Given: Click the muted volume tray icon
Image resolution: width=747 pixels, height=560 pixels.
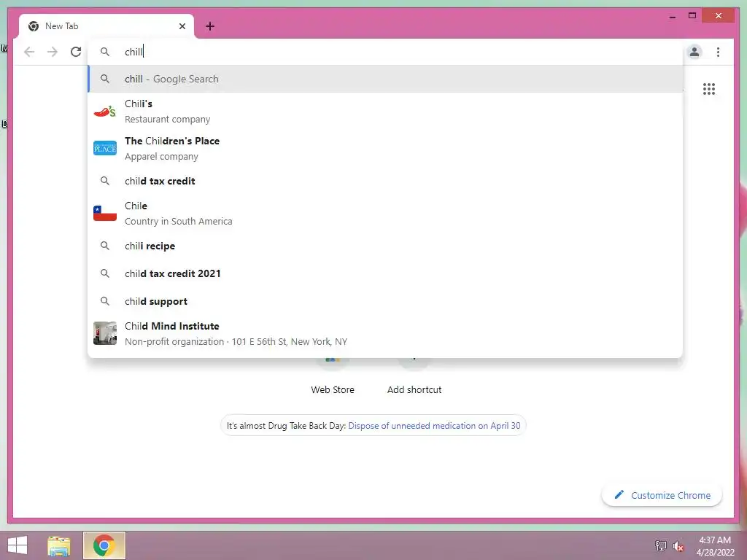Looking at the screenshot, I should tap(678, 546).
